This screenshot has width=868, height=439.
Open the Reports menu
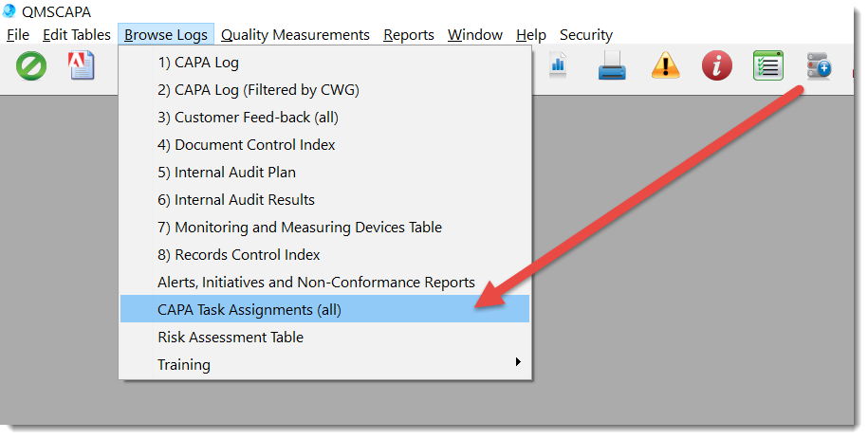coord(409,35)
